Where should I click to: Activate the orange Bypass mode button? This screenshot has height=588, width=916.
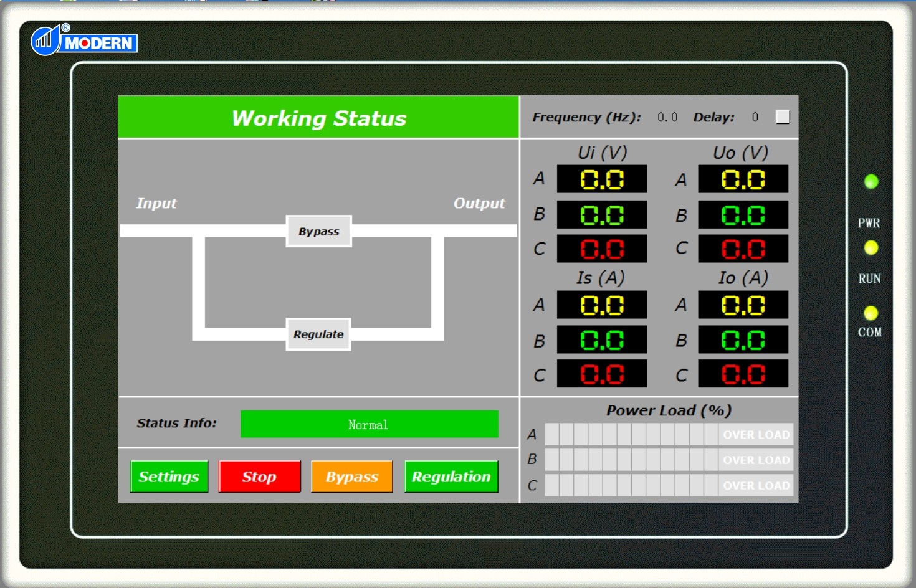coord(351,477)
